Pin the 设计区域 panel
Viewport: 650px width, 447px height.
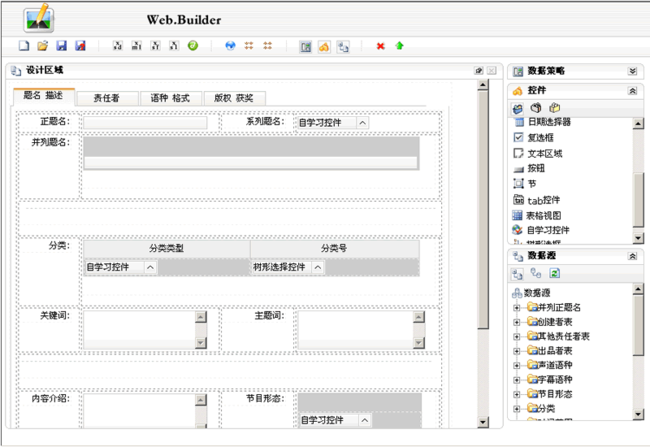[479, 70]
